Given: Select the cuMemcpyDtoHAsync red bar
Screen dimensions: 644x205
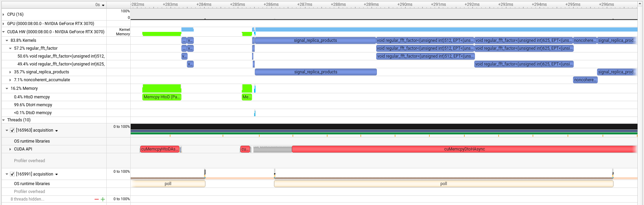Looking at the screenshot, I should 464,149.
